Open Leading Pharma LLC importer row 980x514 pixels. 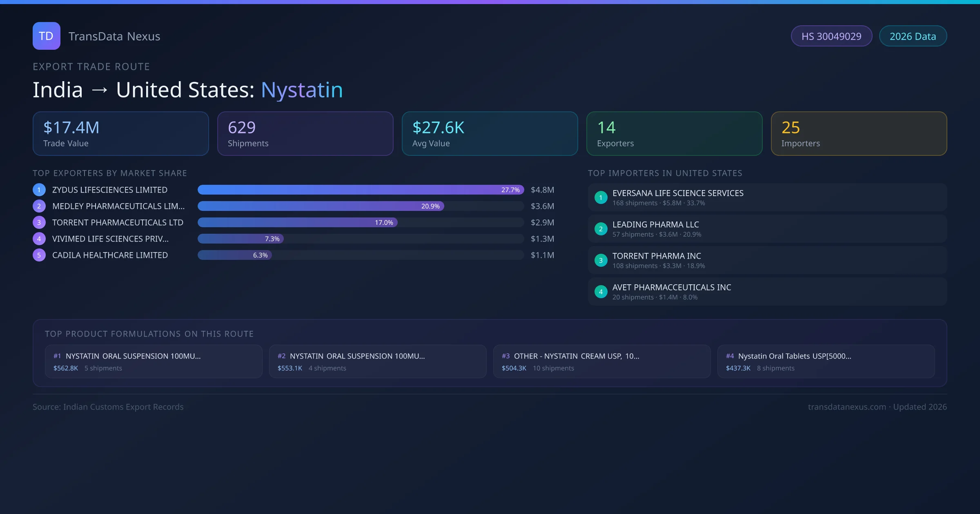pyautogui.click(x=767, y=229)
